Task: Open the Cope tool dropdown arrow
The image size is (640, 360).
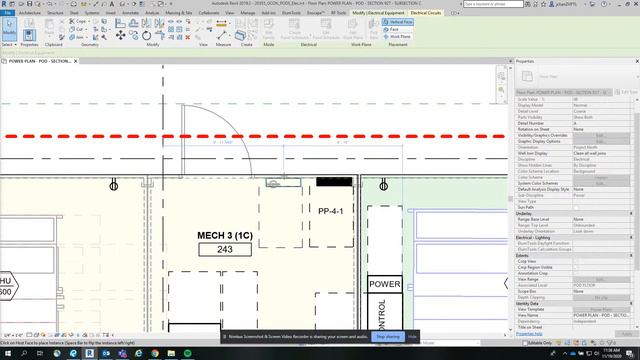Action: tap(89, 21)
